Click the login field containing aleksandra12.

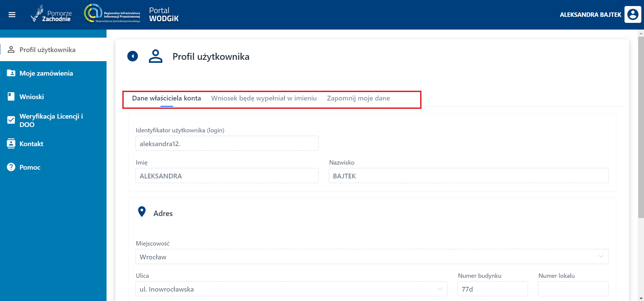(227, 143)
